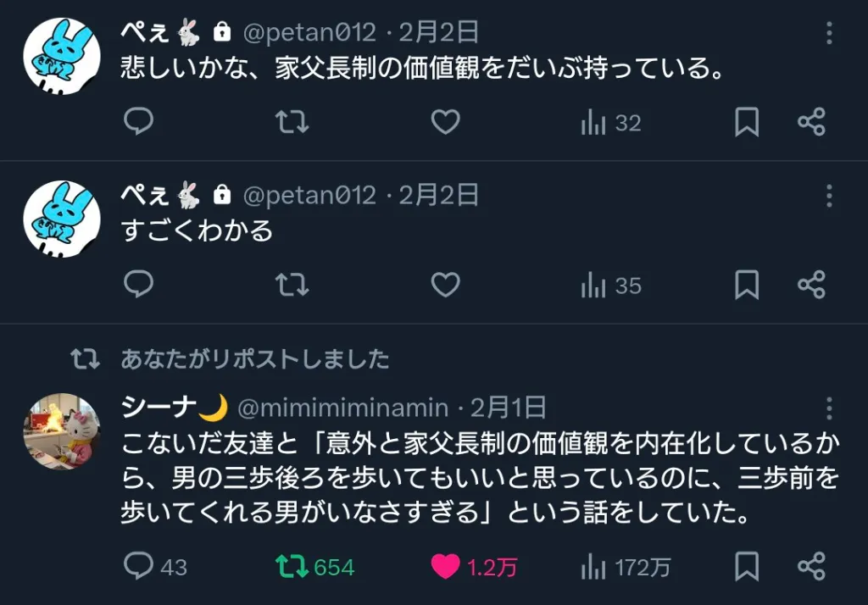
Task: View analytics showing 32 views
Action: click(610, 124)
